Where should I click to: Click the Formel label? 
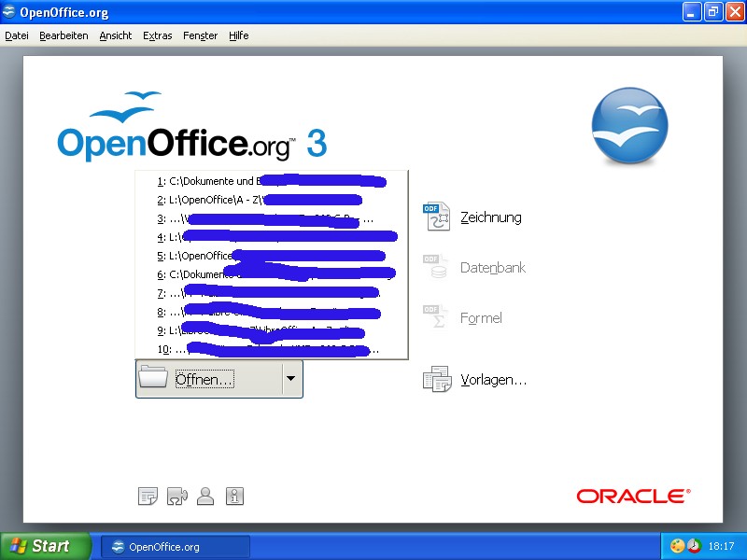click(481, 317)
